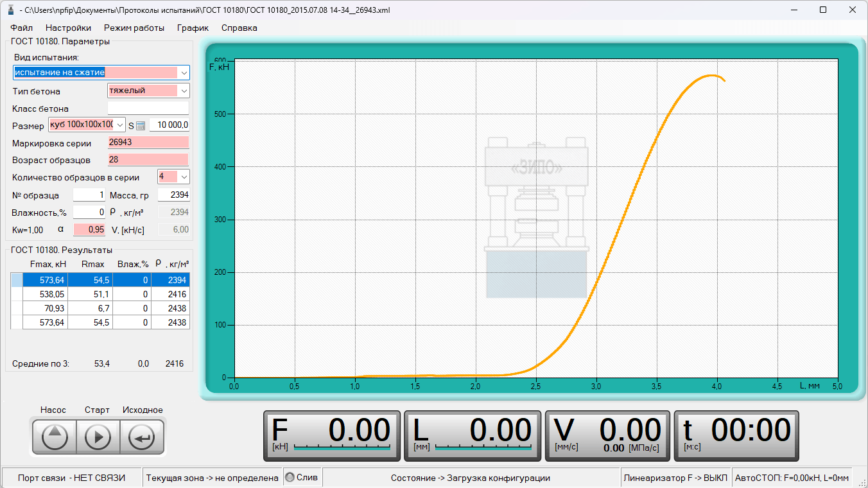Click the Порт связи - НЕТ СВЯЗИ status
This screenshot has height=488, width=868.
click(x=71, y=478)
